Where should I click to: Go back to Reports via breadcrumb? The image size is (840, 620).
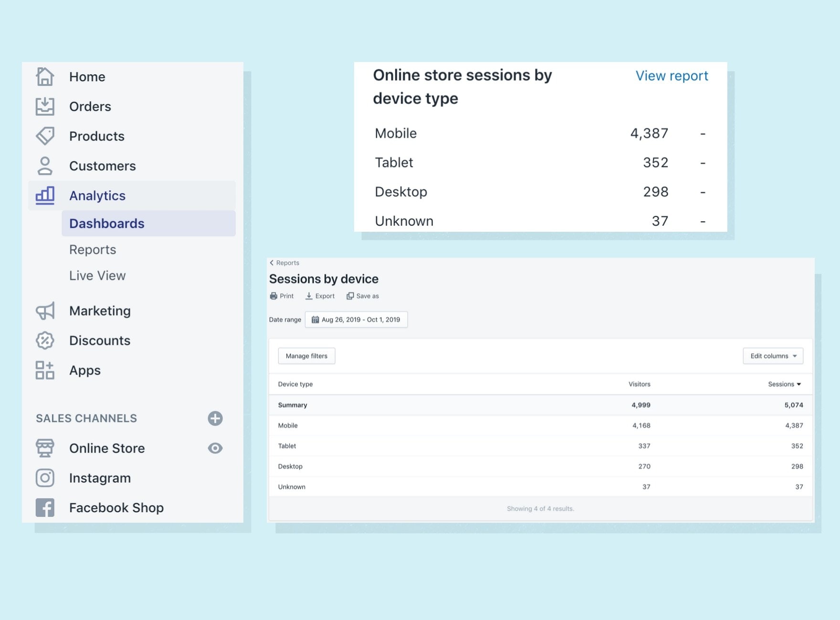pos(285,263)
